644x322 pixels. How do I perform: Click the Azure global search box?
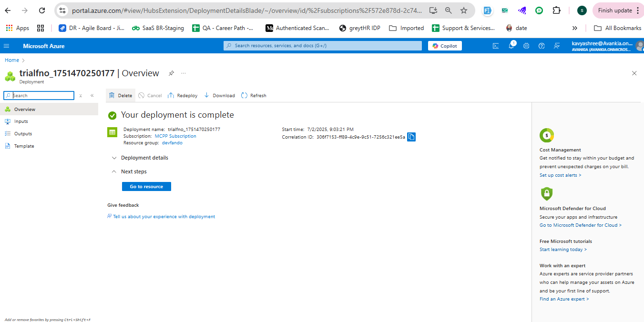(x=323, y=46)
